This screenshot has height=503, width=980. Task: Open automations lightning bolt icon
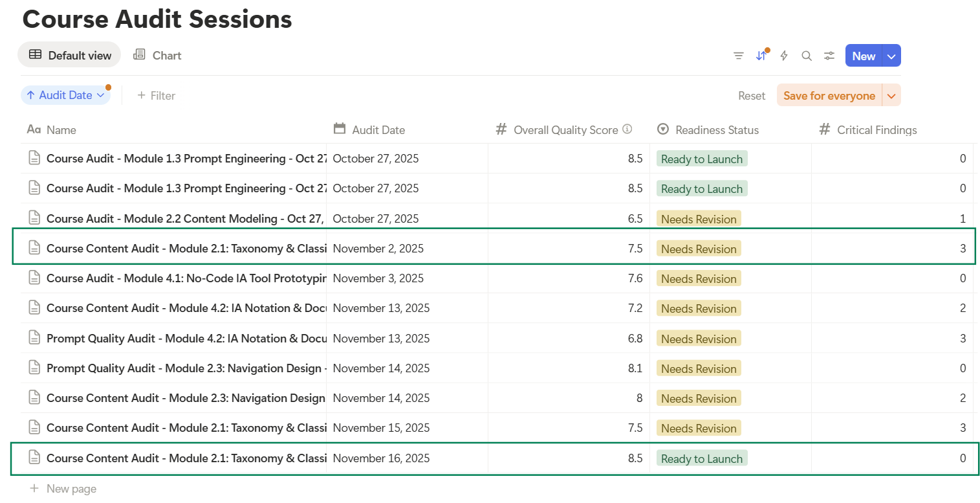click(784, 56)
